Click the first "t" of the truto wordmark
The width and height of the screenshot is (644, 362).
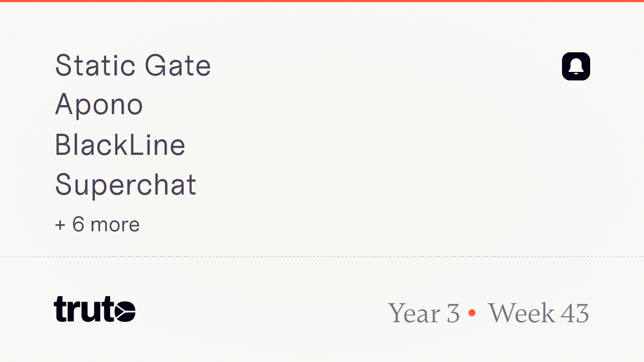pyautogui.click(x=61, y=309)
